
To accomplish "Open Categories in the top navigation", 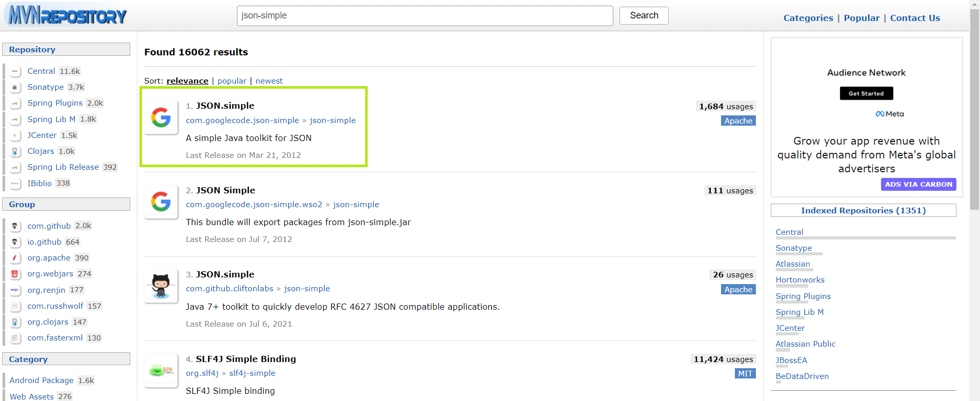I will point(808,18).
